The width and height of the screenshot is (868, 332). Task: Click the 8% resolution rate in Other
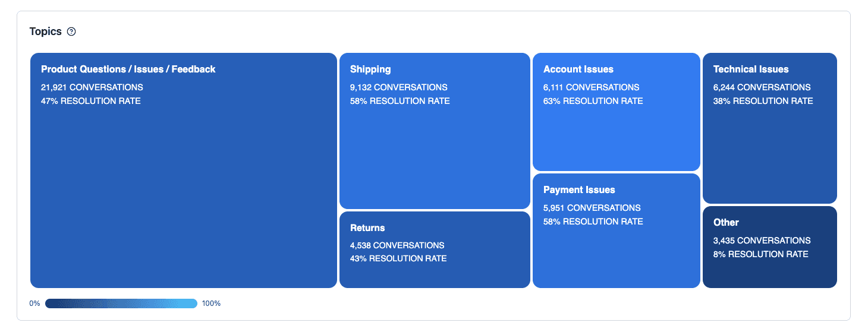coord(760,254)
